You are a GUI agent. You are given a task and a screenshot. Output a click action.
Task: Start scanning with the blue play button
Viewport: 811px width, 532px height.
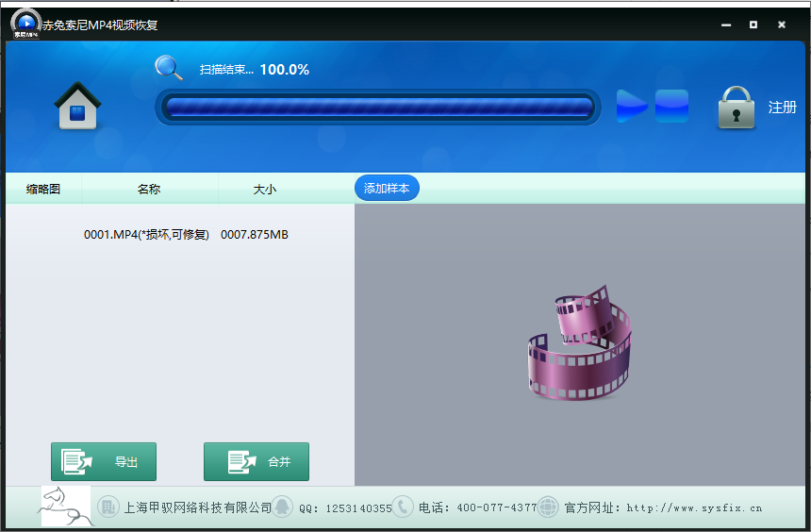632,106
